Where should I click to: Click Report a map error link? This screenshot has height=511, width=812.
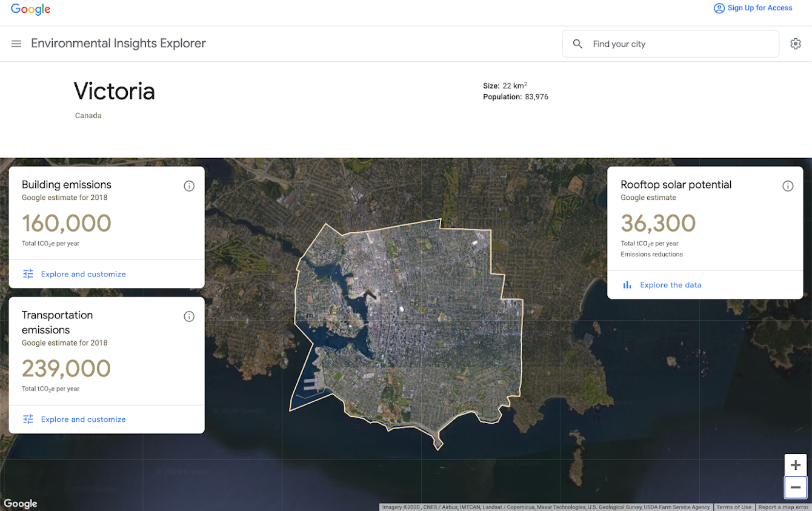click(784, 507)
